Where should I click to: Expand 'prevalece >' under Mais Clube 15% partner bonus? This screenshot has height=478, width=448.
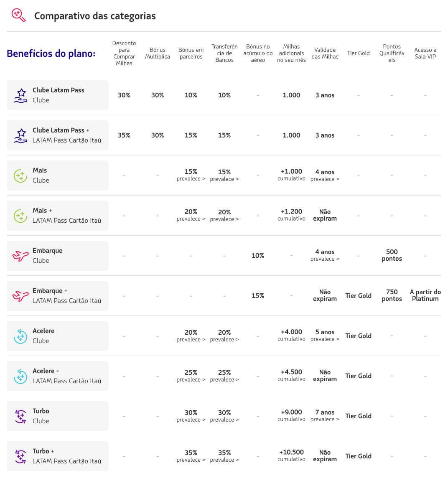point(191,179)
